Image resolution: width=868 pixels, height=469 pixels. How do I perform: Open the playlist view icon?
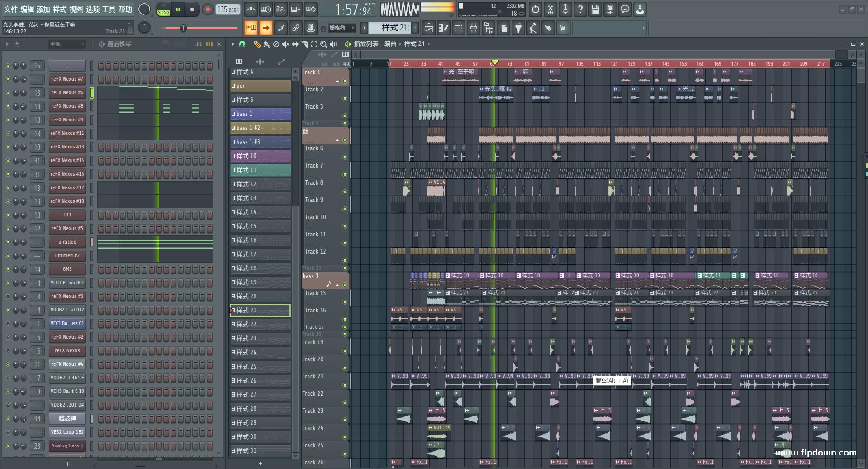tap(429, 28)
